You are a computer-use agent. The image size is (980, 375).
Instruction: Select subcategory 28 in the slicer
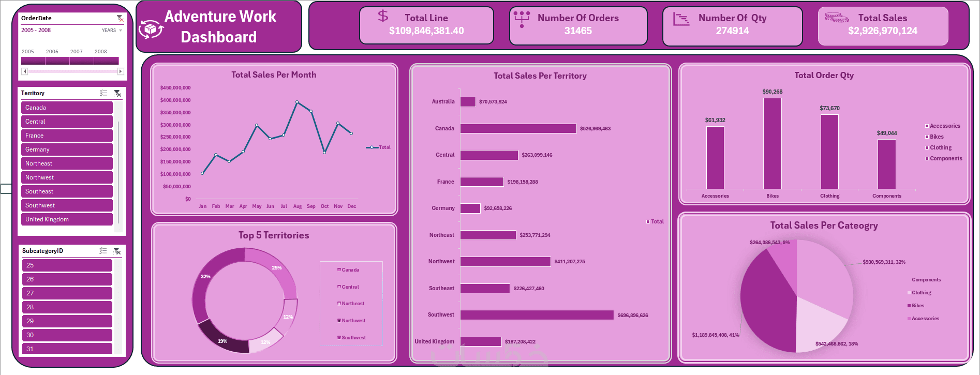[67, 307]
